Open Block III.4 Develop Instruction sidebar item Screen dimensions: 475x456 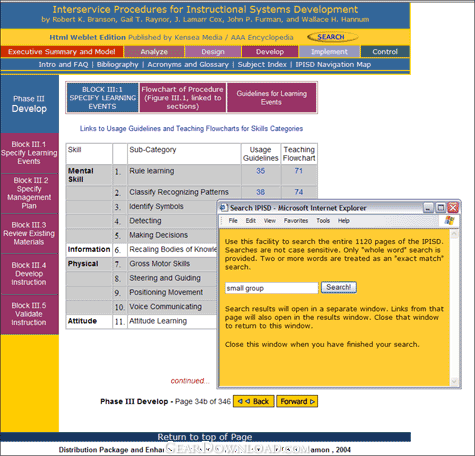pyautogui.click(x=29, y=274)
